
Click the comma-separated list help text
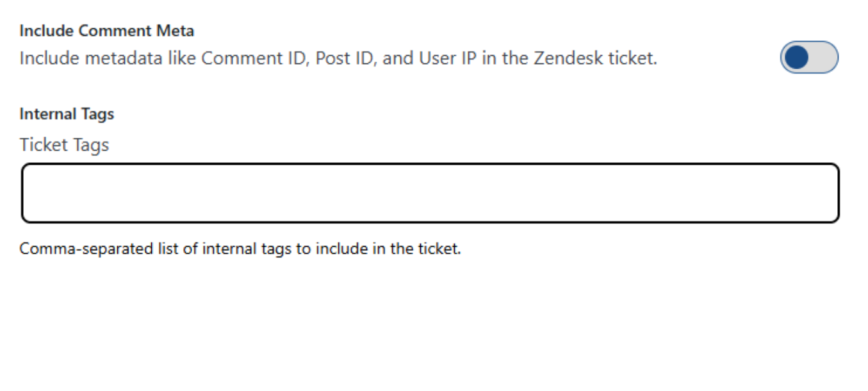coord(240,249)
